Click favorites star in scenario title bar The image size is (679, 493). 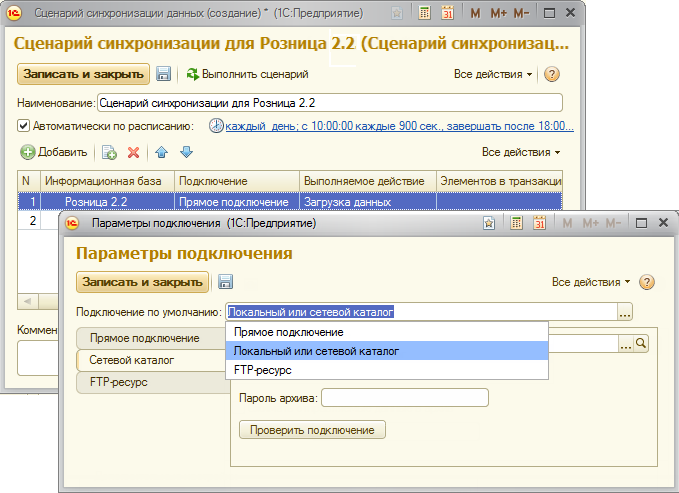click(397, 13)
